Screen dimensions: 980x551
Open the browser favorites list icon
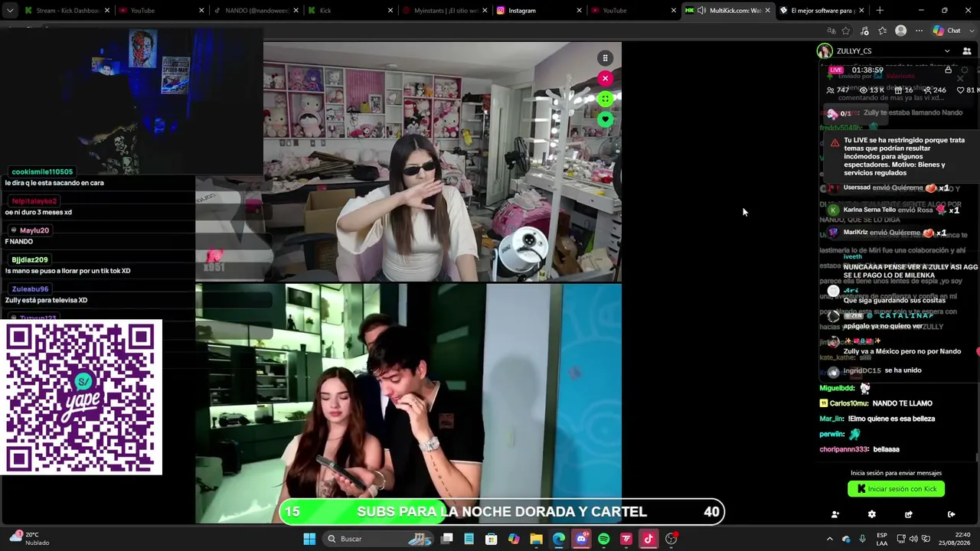click(x=883, y=31)
